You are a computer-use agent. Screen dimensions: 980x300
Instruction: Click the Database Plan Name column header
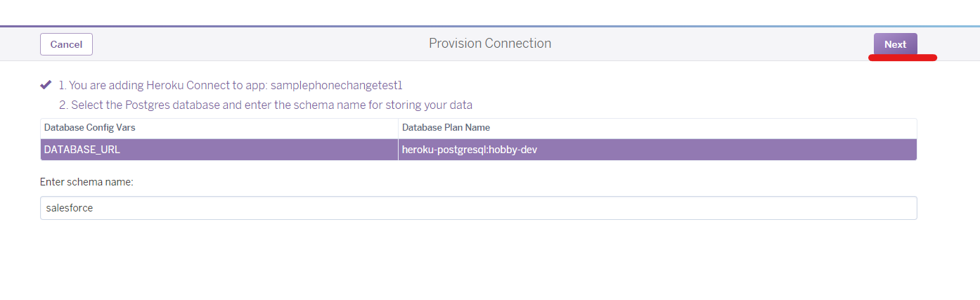click(x=446, y=128)
